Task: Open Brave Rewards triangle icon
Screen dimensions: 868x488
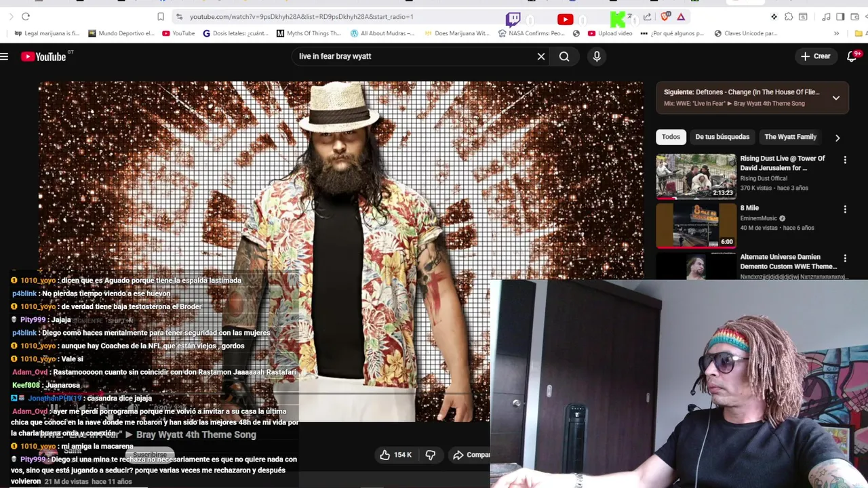Action: click(x=681, y=16)
